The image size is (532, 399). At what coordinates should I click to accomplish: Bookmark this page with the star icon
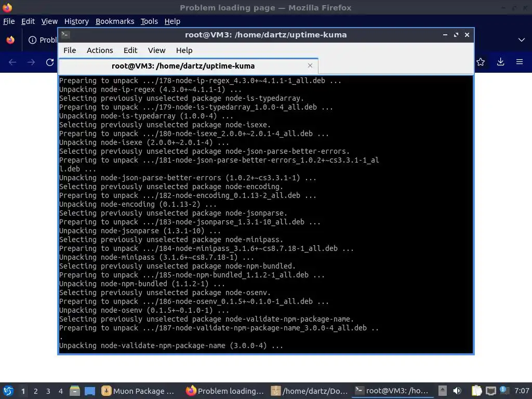[481, 62]
